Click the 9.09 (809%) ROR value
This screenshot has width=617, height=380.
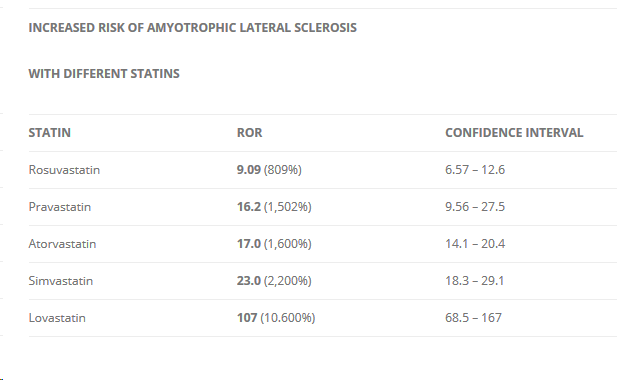[269, 170]
